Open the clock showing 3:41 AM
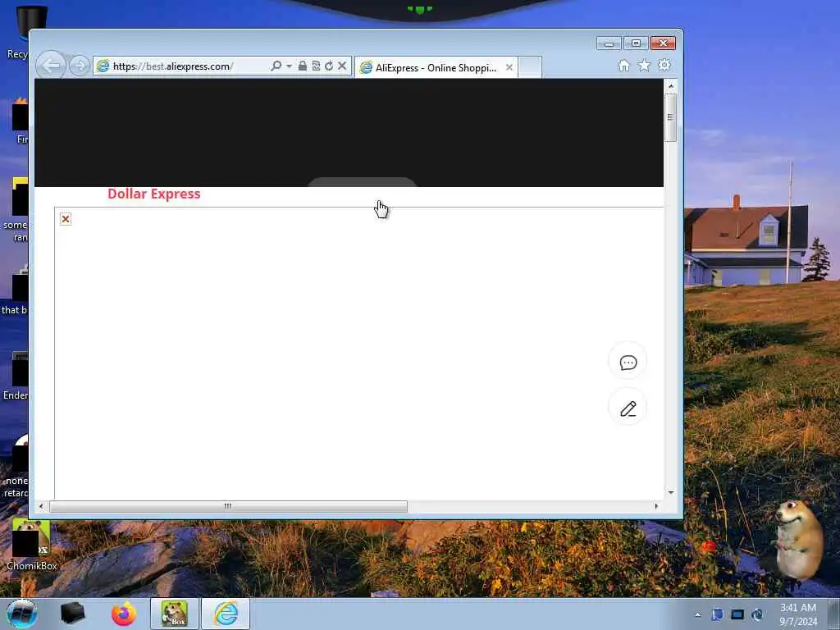The height and width of the screenshot is (630, 840). click(x=797, y=614)
